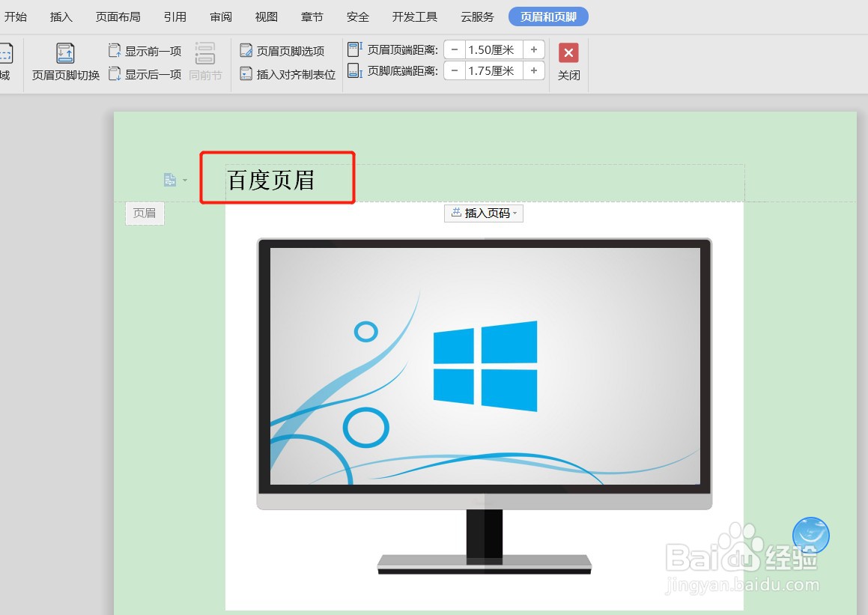Click 显示后一项 button

point(145,74)
